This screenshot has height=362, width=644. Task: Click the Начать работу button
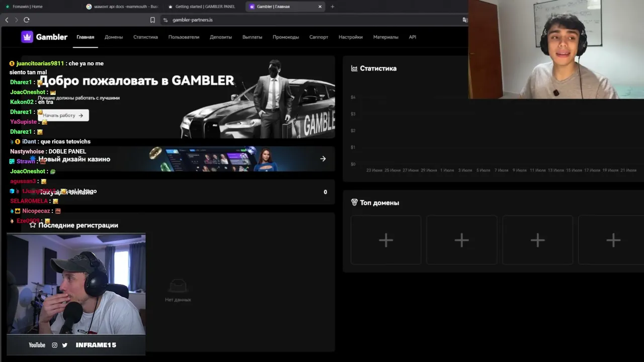pos(63,115)
